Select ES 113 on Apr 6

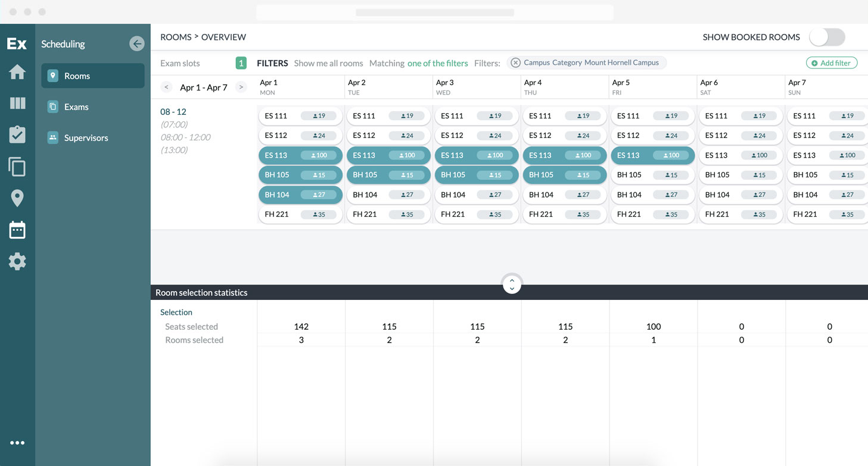pos(741,155)
